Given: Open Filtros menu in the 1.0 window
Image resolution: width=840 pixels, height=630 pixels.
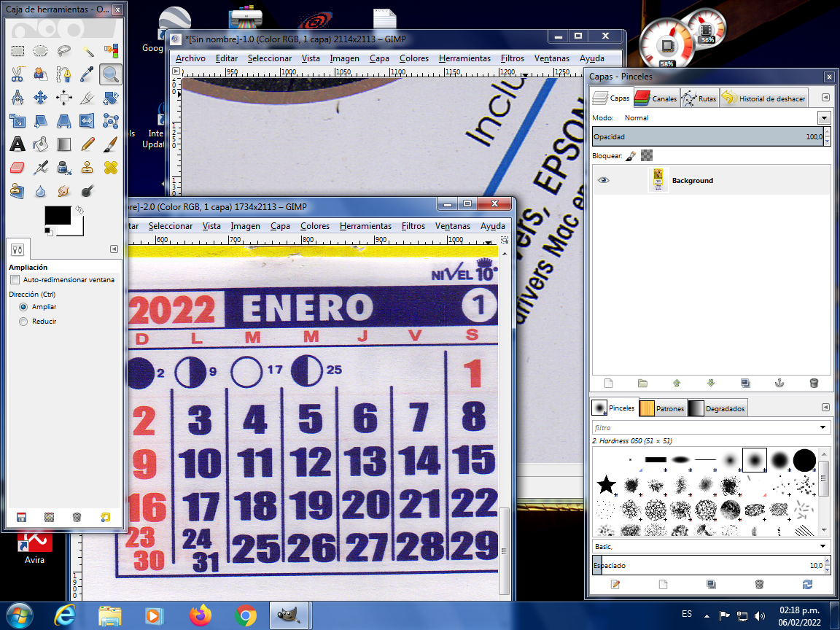Looking at the screenshot, I should (x=512, y=58).
